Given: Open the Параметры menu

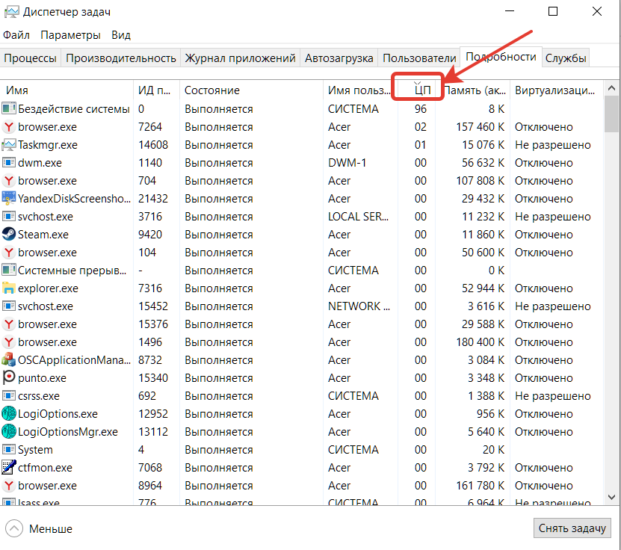Looking at the screenshot, I should click(x=70, y=35).
